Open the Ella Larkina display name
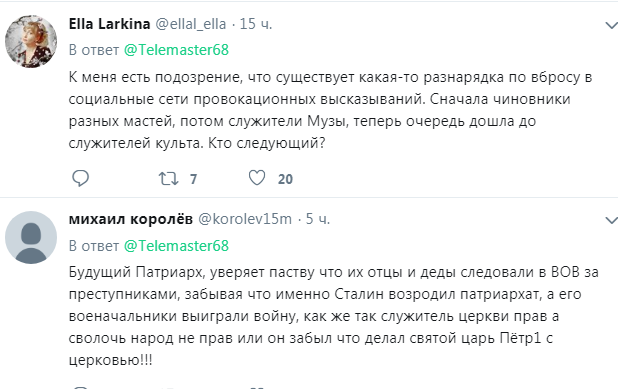Image resolution: width=618 pixels, height=389 pixels. tap(109, 24)
